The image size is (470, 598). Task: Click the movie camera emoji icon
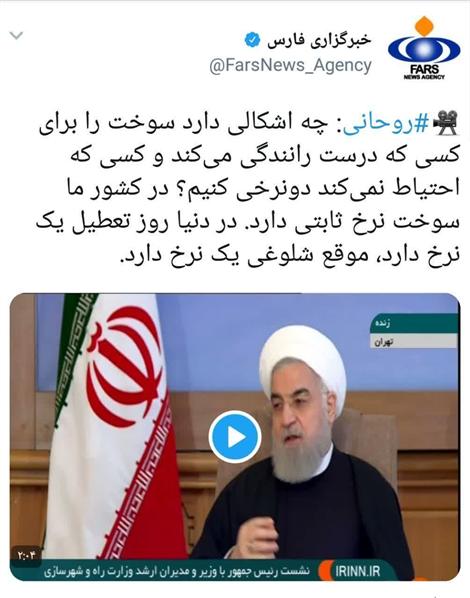[x=446, y=123]
